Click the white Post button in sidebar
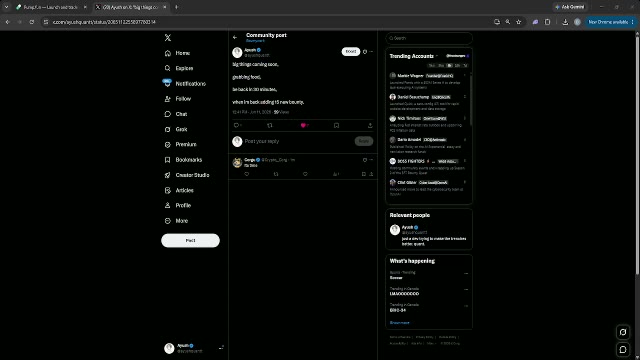Screen dimensions: 640x360 coord(190,240)
